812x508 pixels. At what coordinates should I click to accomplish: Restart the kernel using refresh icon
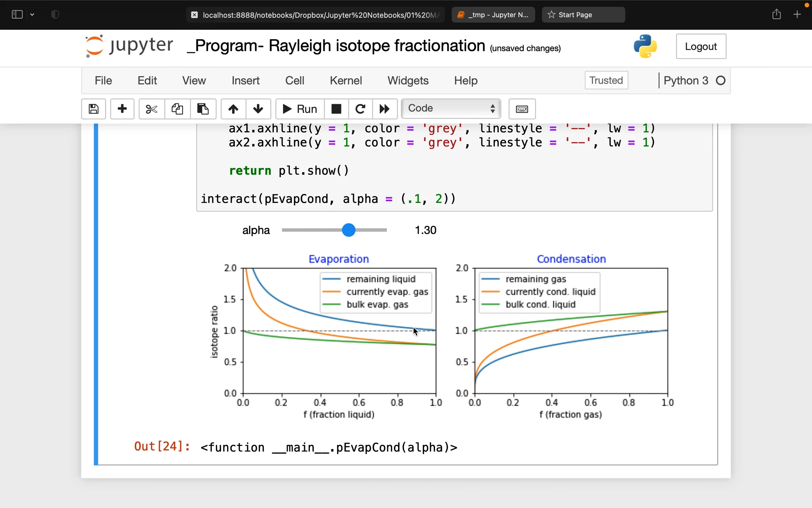point(360,109)
